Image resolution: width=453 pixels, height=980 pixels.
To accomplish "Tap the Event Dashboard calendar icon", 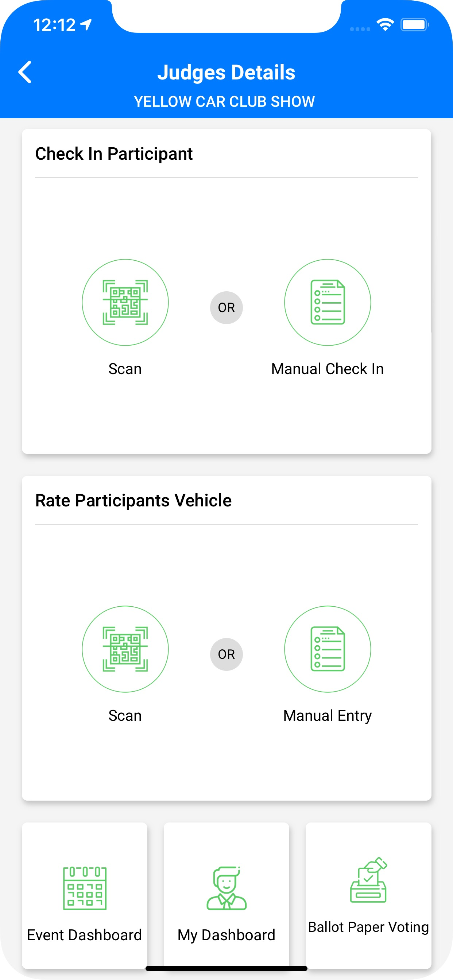I will coord(85,888).
